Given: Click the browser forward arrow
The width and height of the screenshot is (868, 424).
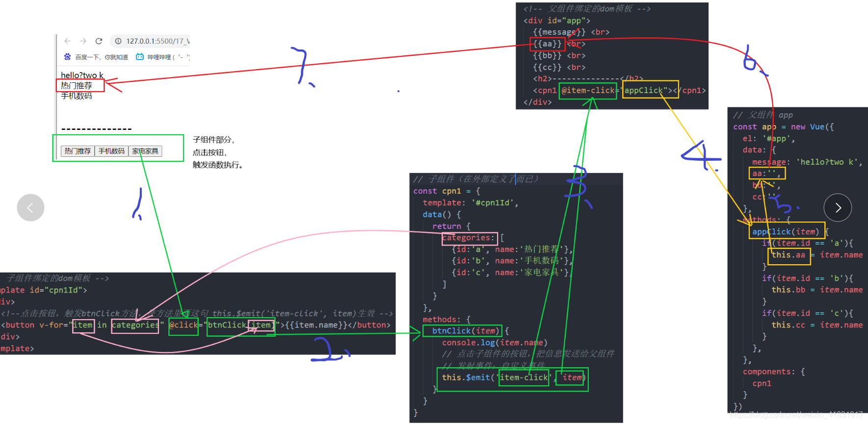Looking at the screenshot, I should coord(83,41).
